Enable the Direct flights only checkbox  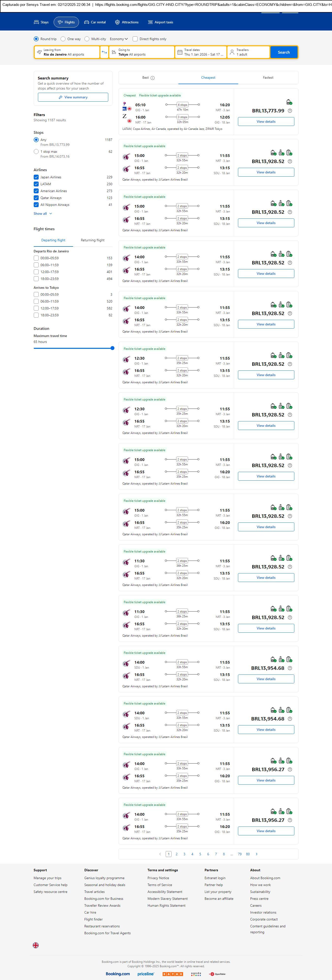tap(135, 39)
